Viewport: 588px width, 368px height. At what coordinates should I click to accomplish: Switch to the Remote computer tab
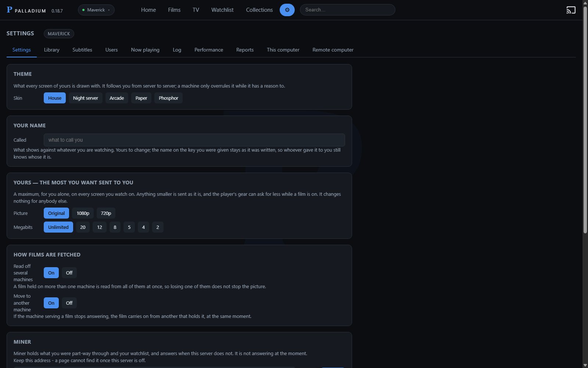point(333,50)
